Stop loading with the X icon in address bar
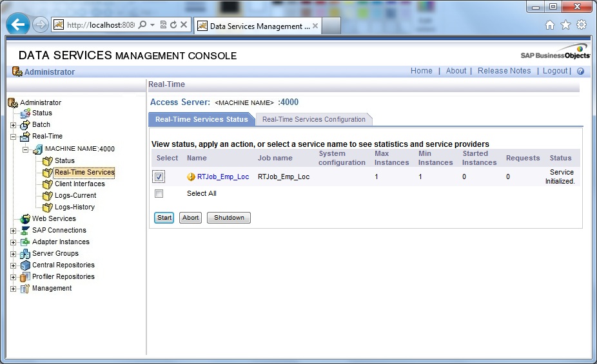Image resolution: width=597 pixels, height=364 pixels. click(x=184, y=24)
